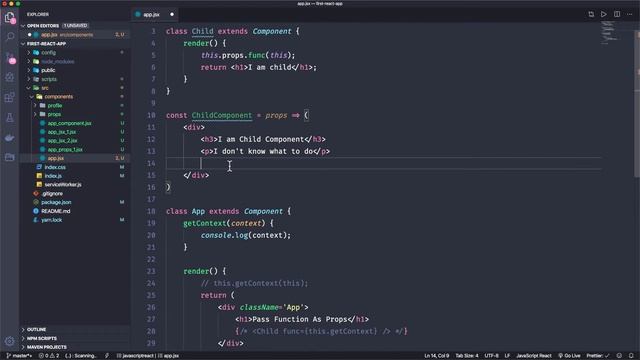Open Source Control view in activity bar
This screenshot has width=640, height=360.
(x=10, y=57)
